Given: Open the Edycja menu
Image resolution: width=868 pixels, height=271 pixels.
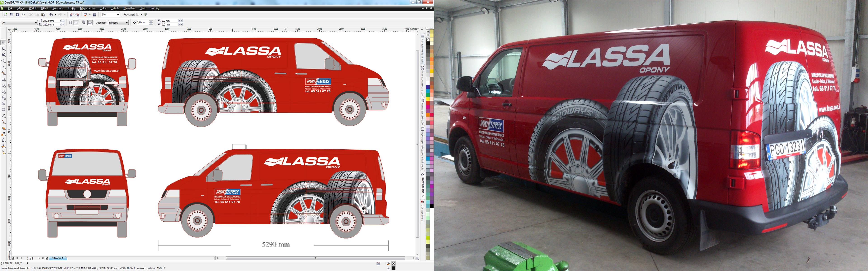Looking at the screenshot, I should pos(21,8).
